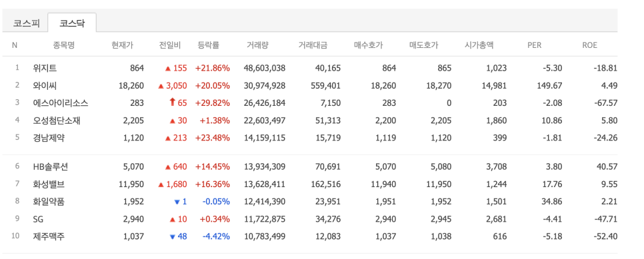The width and height of the screenshot is (644, 259).
Task: Open stock 에스아이리소스
Action: pyautogui.click(x=61, y=103)
